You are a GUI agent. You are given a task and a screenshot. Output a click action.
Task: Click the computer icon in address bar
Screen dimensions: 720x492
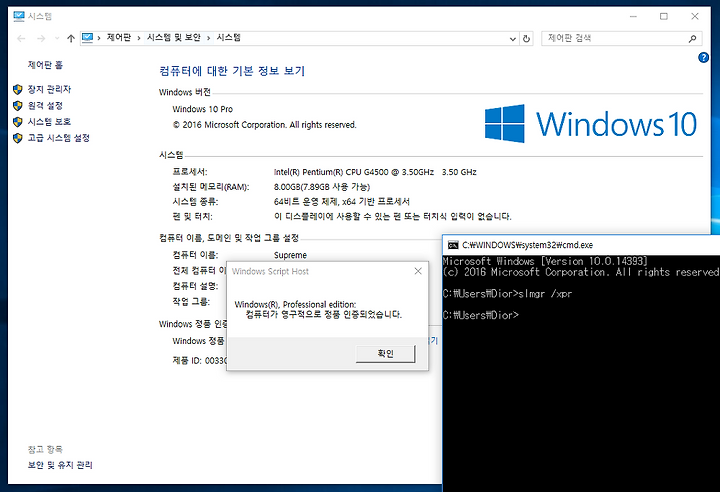click(x=87, y=38)
